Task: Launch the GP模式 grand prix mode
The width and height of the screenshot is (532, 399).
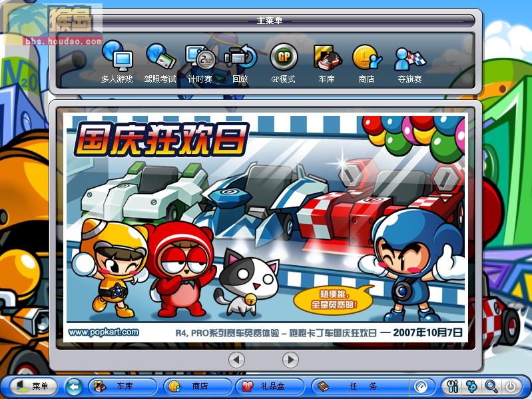Action: point(283,63)
